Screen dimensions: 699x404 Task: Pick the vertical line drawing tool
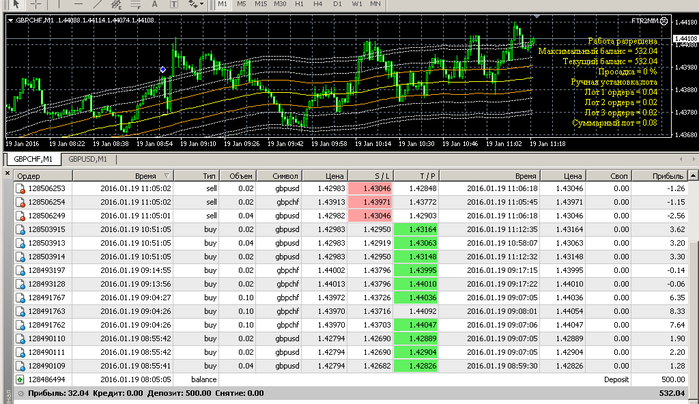(58, 4)
